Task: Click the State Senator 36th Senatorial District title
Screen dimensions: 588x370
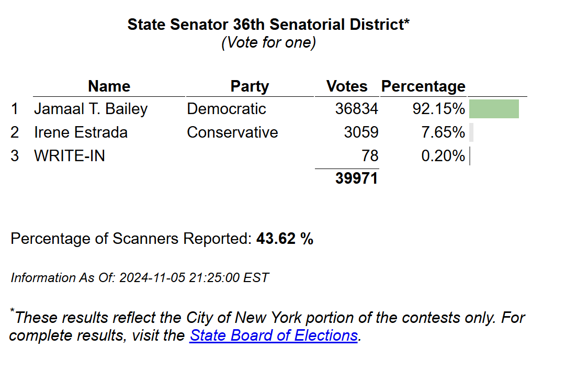Action: click(x=268, y=25)
